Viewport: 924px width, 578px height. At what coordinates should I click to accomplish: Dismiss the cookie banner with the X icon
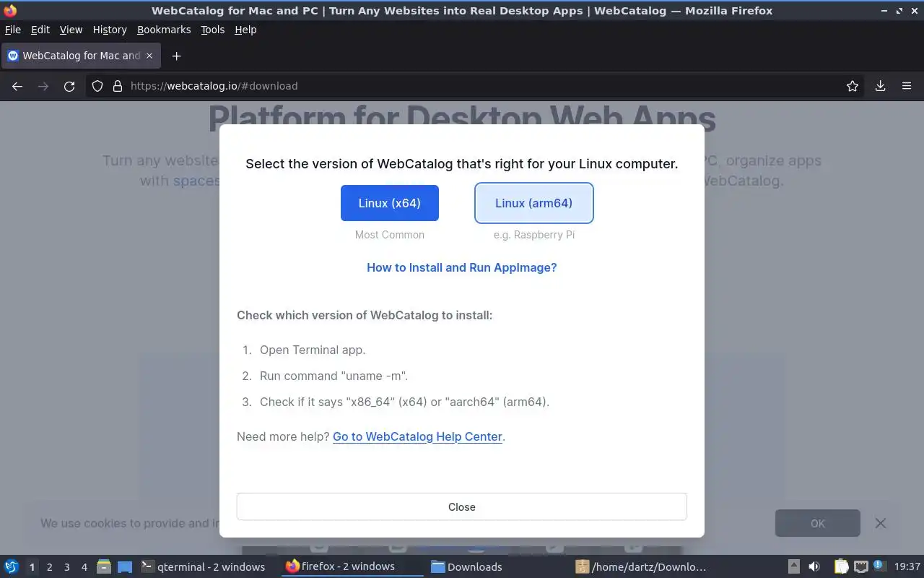point(881,523)
